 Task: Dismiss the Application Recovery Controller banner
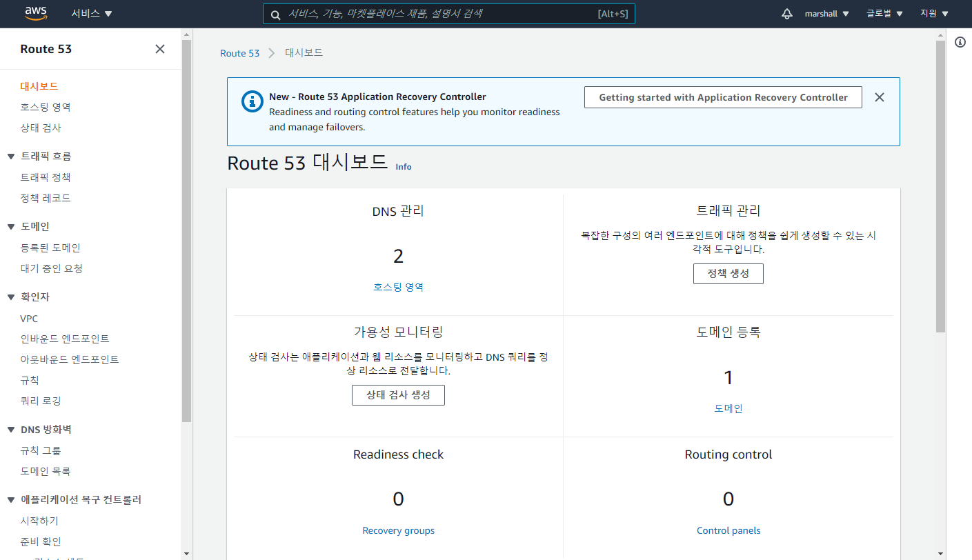tap(879, 97)
